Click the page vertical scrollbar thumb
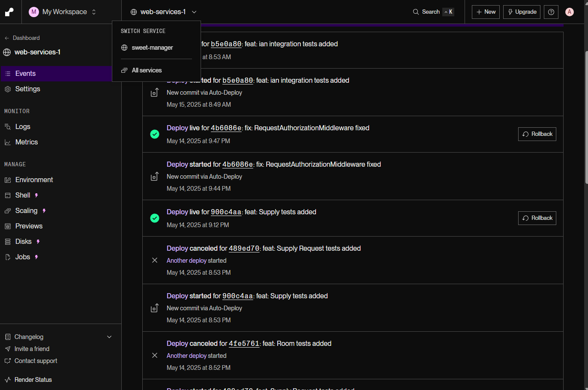Screen dimensions: 588x390 586,118
